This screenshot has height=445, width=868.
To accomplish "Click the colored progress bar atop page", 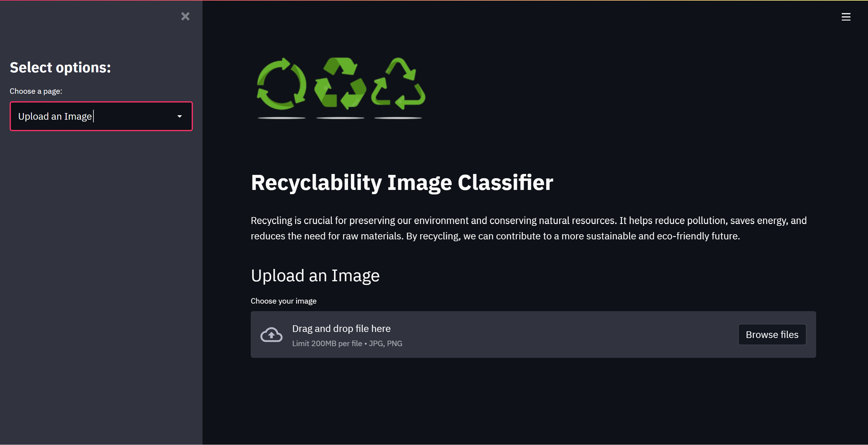I will (434, 0).
